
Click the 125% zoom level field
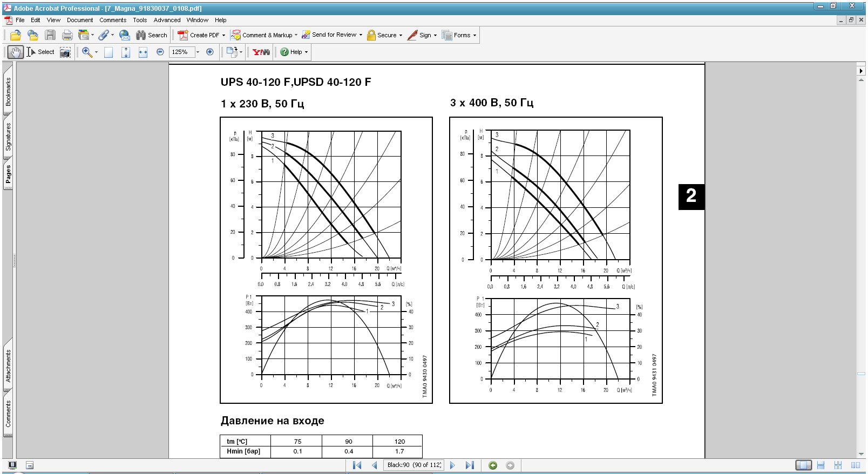[x=182, y=52]
